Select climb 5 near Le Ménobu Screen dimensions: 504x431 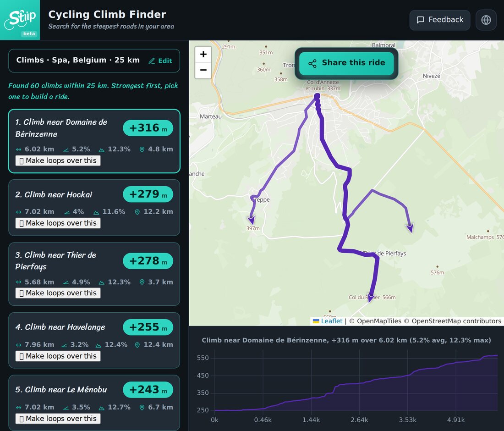click(x=94, y=403)
